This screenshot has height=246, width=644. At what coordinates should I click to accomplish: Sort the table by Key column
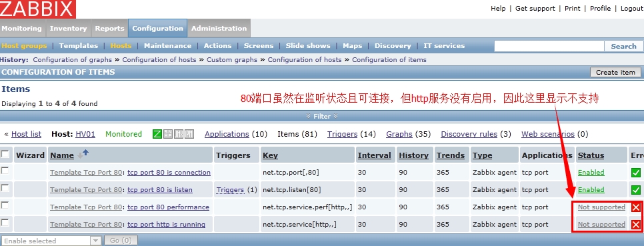[270, 155]
